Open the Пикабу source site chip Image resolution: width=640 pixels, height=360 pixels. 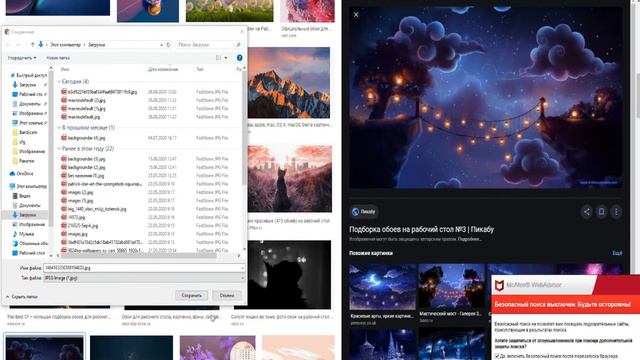364,211
